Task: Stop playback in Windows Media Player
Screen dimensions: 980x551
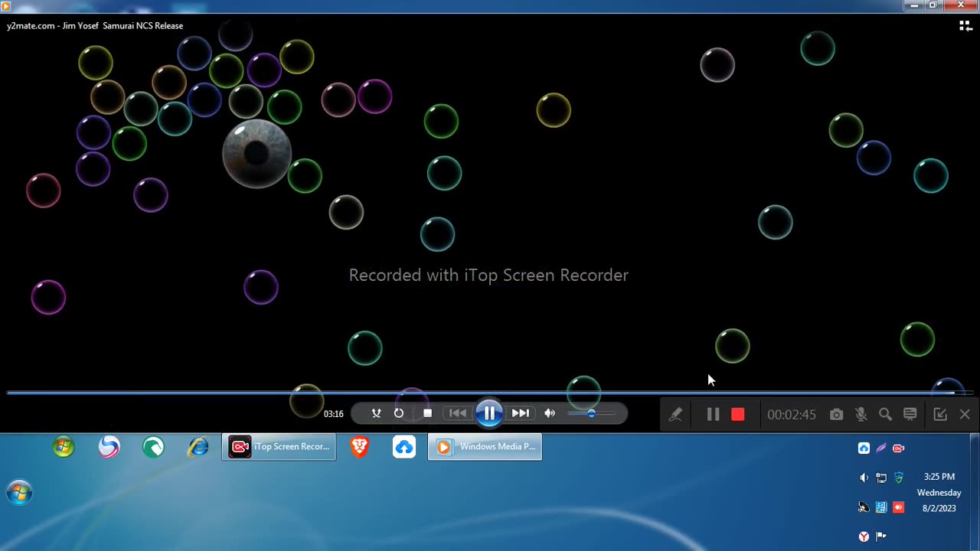Action: pos(427,413)
